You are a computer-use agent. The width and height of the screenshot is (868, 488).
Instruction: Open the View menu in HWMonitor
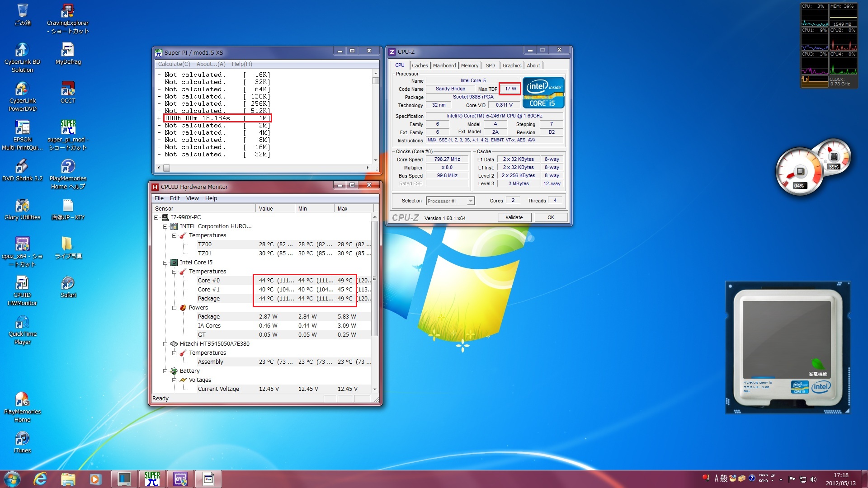(x=192, y=198)
